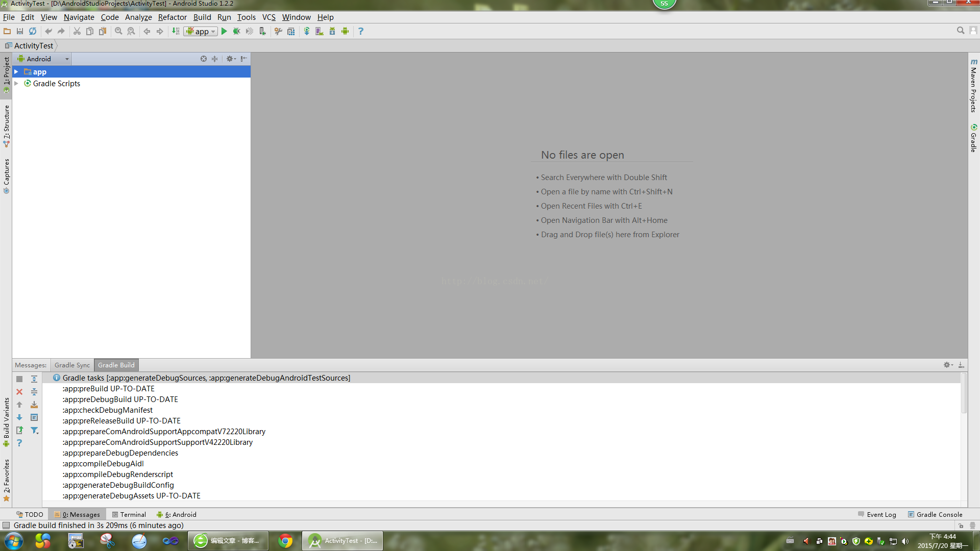
Task: Open run configuration app dropdown
Action: click(x=201, y=31)
